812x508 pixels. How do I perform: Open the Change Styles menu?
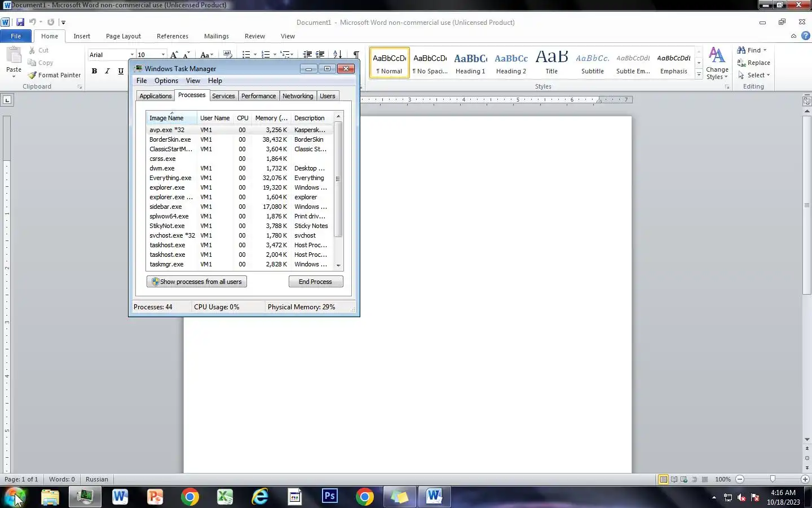[717, 63]
